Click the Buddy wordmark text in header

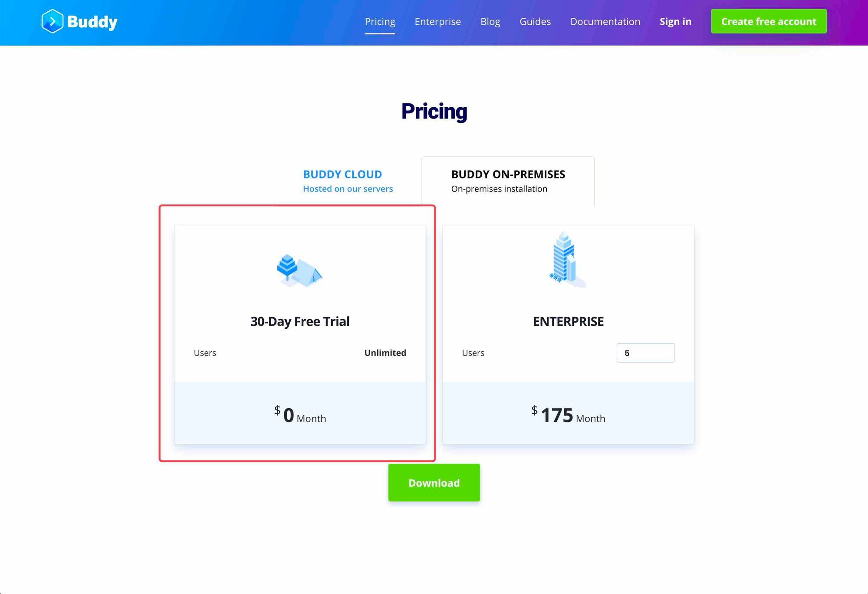92,22
